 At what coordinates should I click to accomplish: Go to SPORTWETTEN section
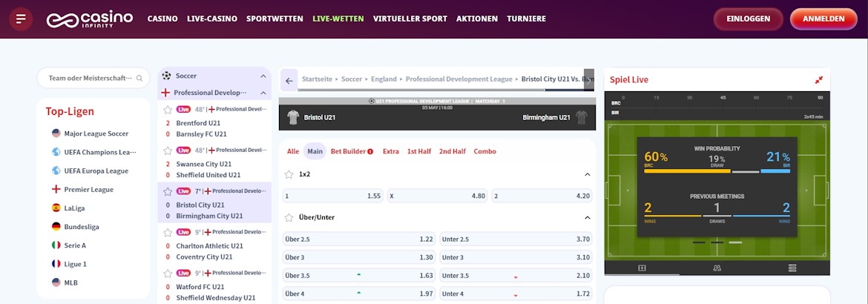coord(274,19)
